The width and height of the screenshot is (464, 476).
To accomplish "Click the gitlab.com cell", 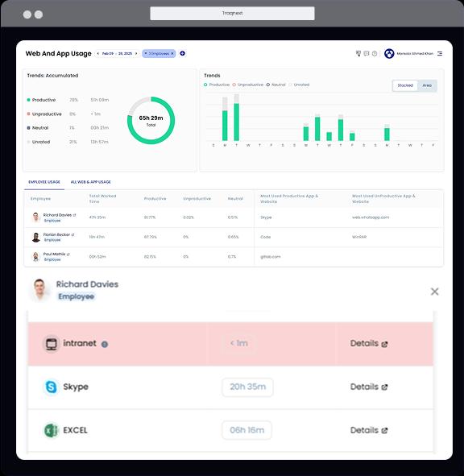I will click(x=270, y=256).
